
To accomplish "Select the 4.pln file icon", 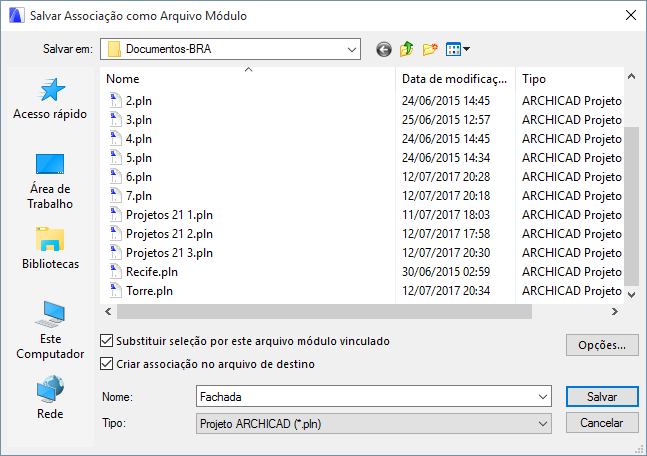I will pyautogui.click(x=116, y=139).
